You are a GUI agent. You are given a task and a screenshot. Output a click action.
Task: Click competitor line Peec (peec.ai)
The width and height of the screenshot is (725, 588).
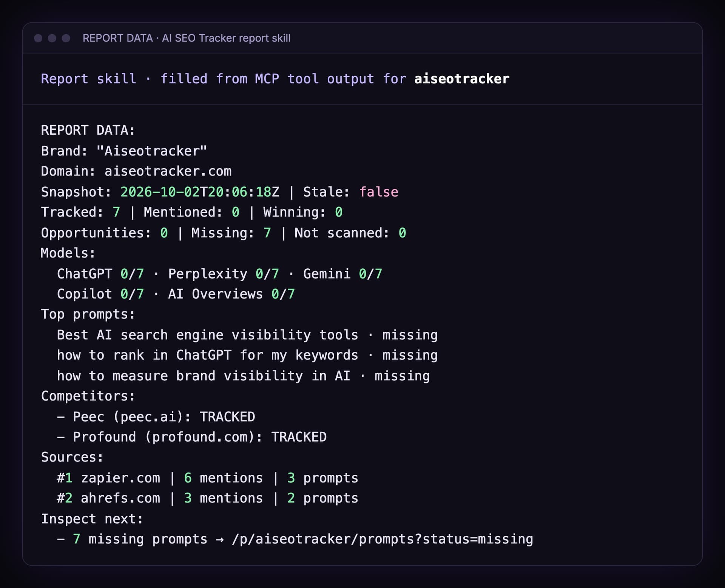pos(156,417)
